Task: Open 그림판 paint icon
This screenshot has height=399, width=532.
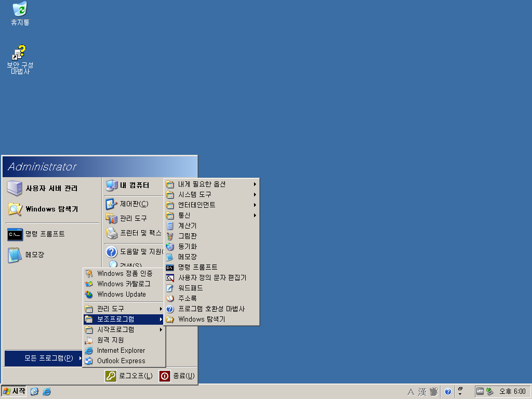Action: (170, 236)
